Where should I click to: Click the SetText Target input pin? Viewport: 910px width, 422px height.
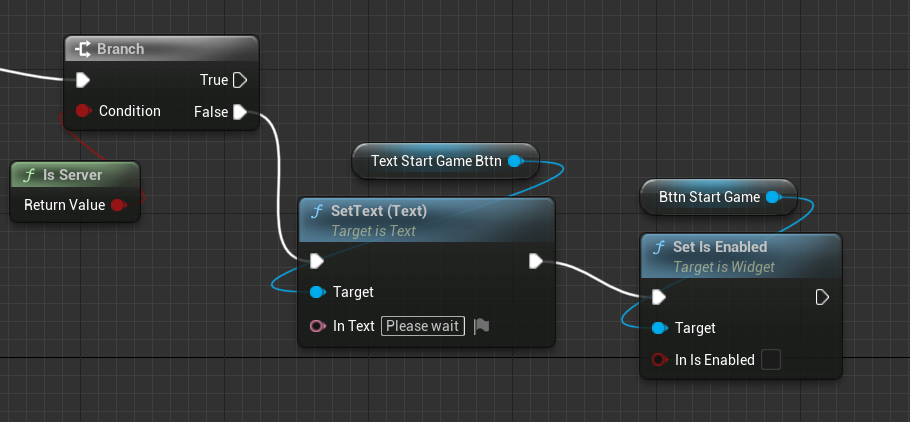click(317, 292)
